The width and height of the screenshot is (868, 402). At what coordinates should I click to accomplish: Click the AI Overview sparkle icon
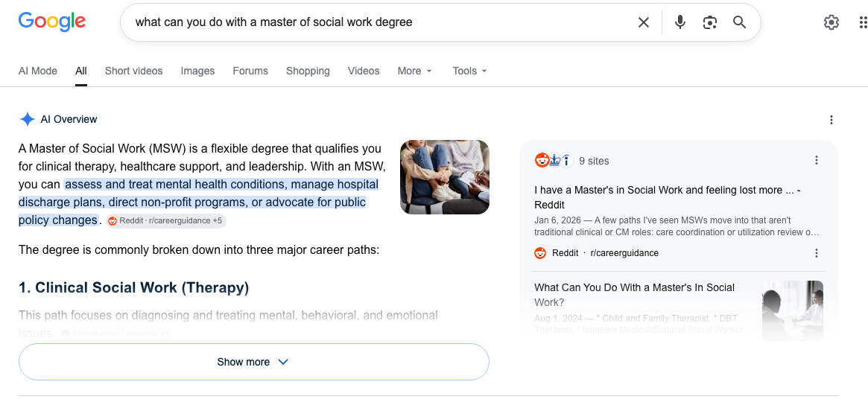click(x=27, y=119)
